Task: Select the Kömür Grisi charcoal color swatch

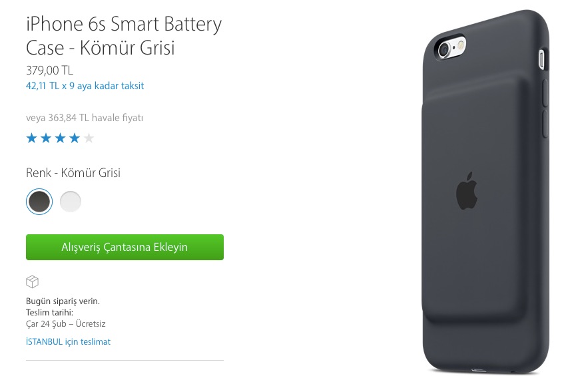Action: 39,202
